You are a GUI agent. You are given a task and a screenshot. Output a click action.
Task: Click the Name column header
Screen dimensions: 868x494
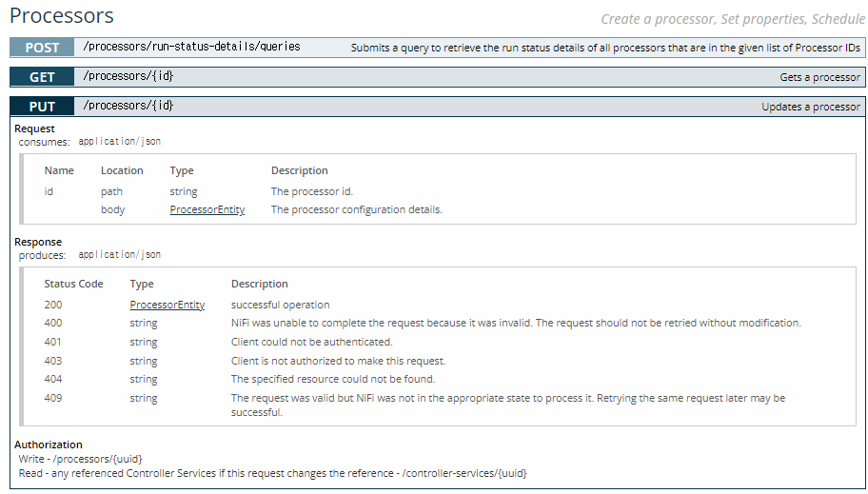pos(59,170)
